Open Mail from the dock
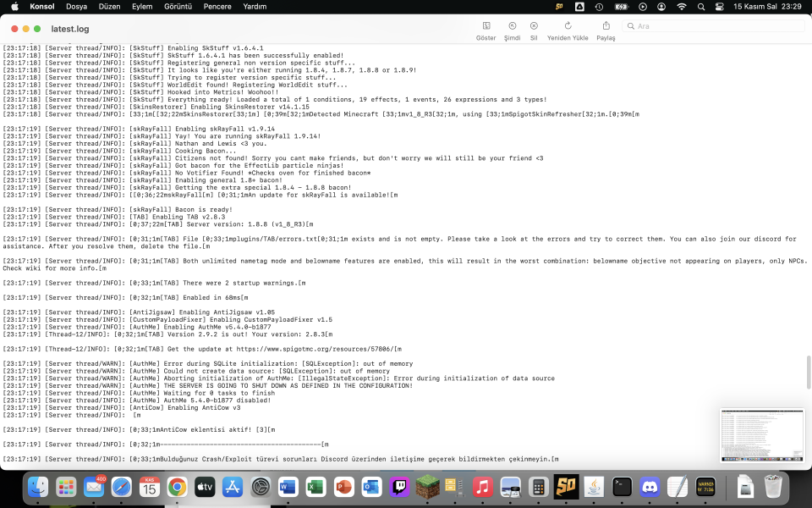 click(94, 487)
